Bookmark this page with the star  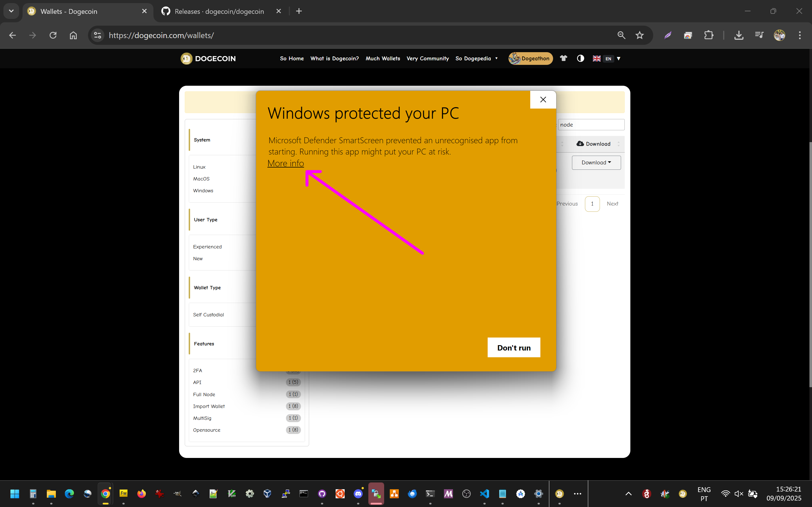[640, 35]
